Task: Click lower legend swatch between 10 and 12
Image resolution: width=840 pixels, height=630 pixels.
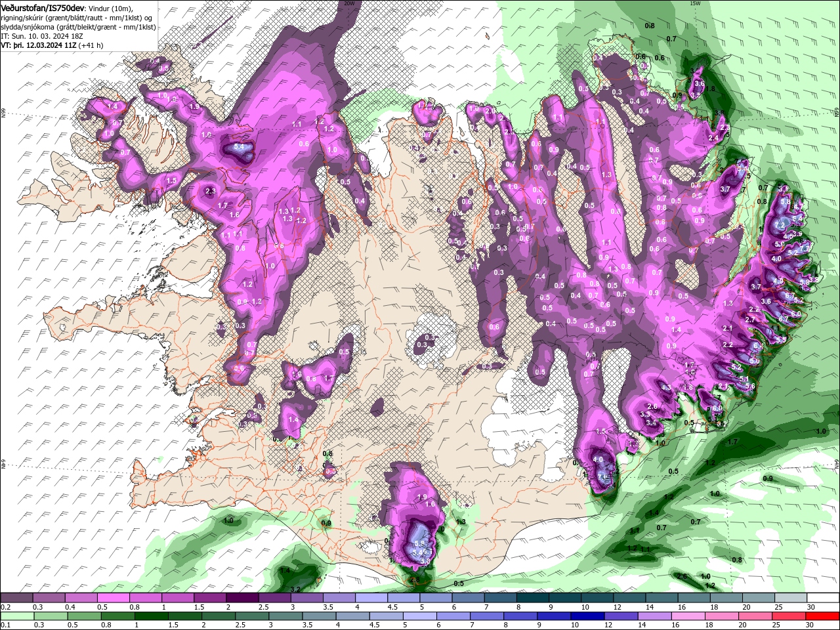Action: point(586,616)
